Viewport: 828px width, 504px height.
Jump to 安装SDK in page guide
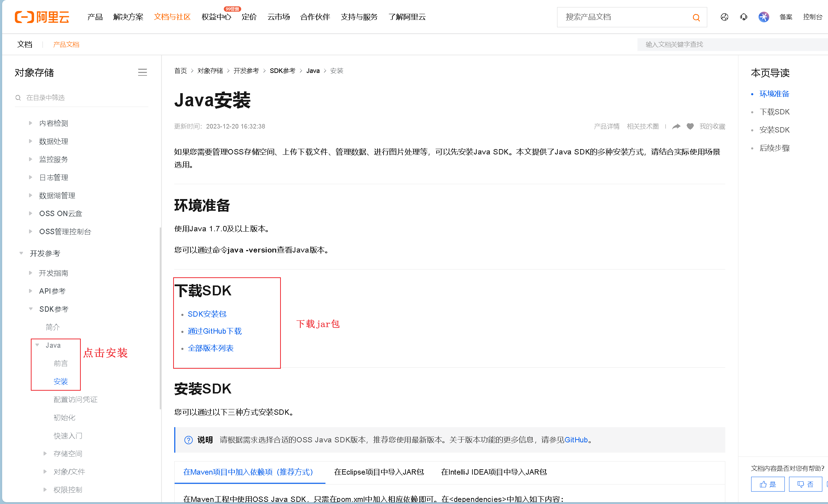point(774,130)
